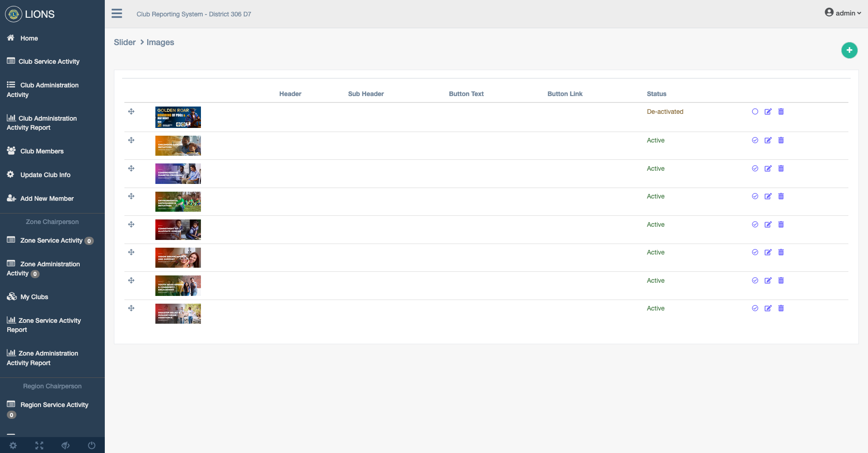Screen dimensions: 868x453
Task: Delete the Golden Roar slider image
Action: coord(781,112)
